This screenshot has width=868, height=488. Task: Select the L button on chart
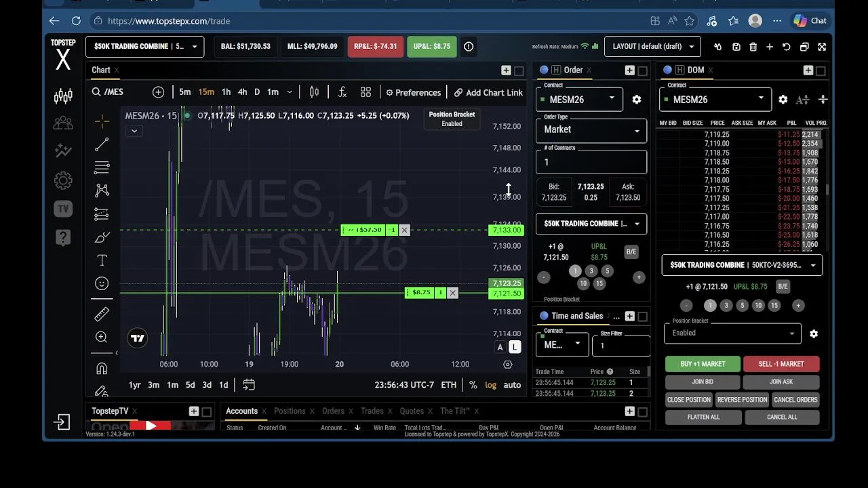pos(514,347)
